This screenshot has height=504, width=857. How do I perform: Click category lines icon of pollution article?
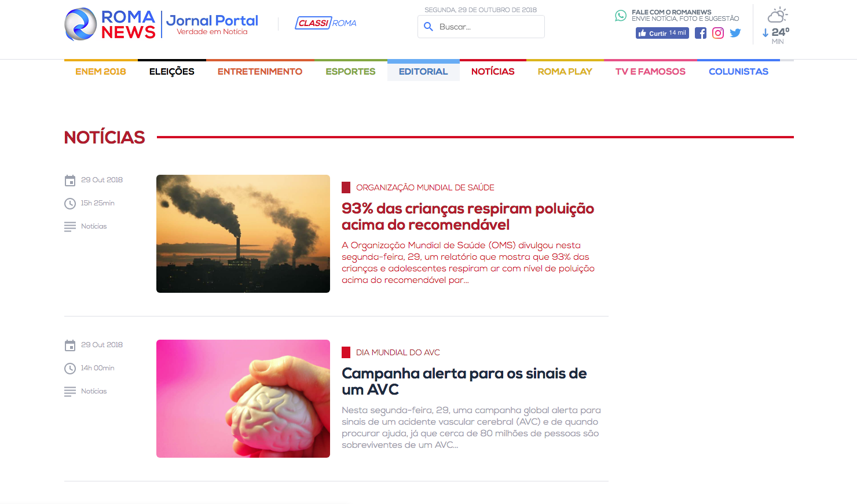click(70, 227)
